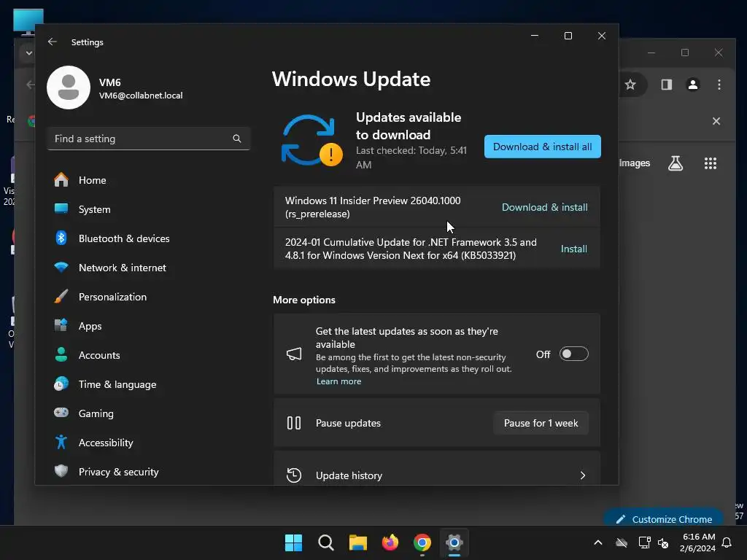This screenshot has width=747, height=560.
Task: Open Chrome three-dot menu
Action: point(719,85)
